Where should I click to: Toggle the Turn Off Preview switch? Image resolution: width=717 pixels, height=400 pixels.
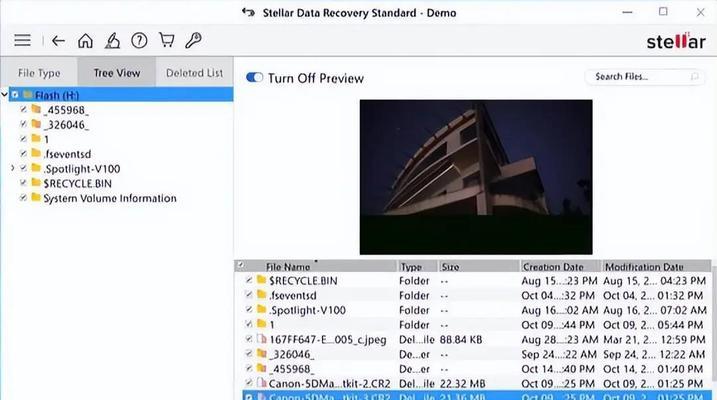254,77
